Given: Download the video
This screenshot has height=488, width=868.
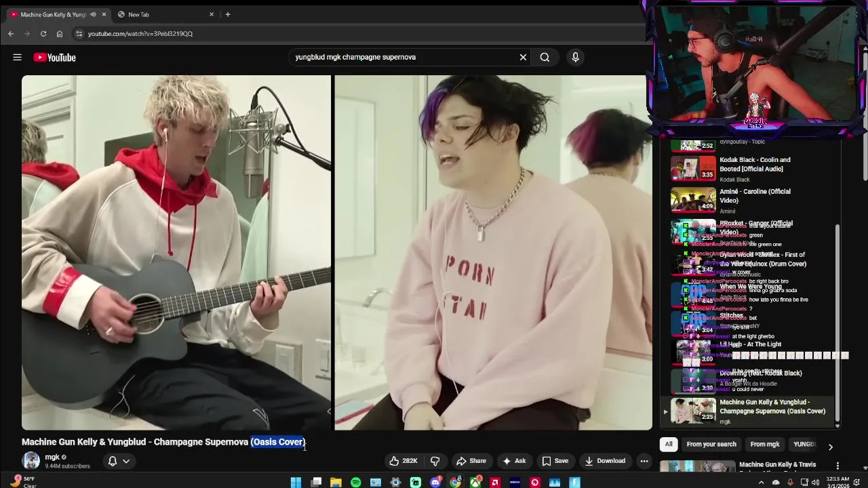Looking at the screenshot, I should [x=606, y=461].
